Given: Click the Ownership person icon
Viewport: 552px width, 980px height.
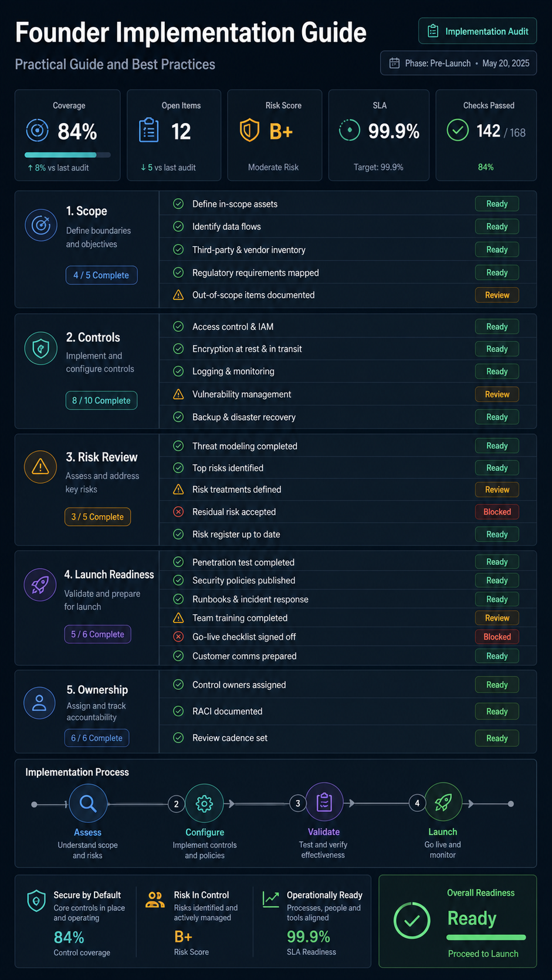Looking at the screenshot, I should point(39,703).
